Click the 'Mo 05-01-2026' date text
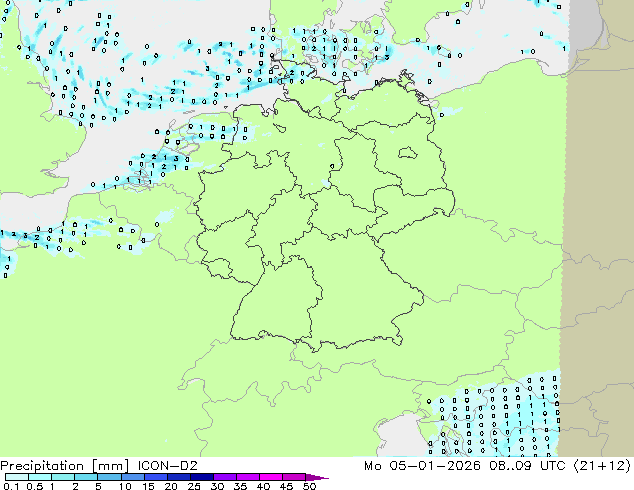This screenshot has width=634, height=490. tap(422, 465)
